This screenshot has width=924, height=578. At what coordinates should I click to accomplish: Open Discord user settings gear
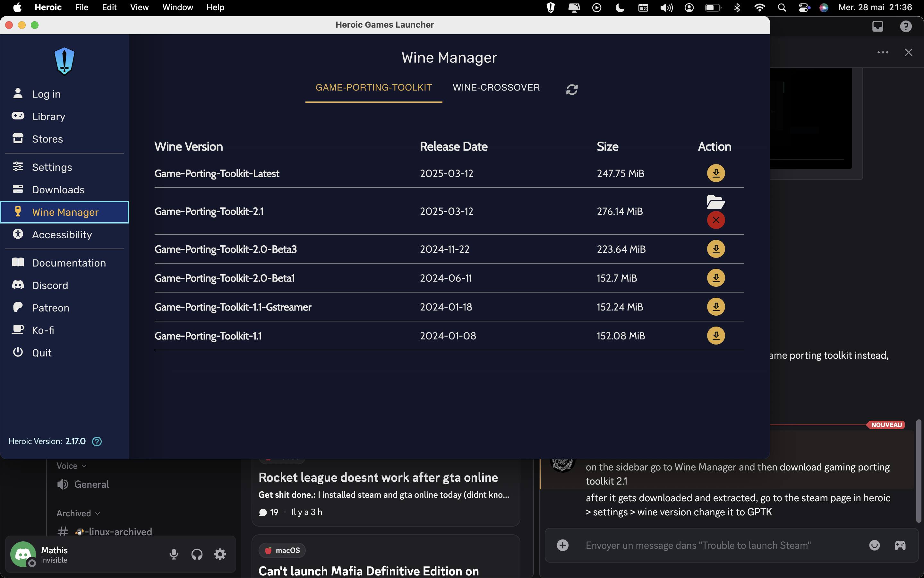point(220,554)
